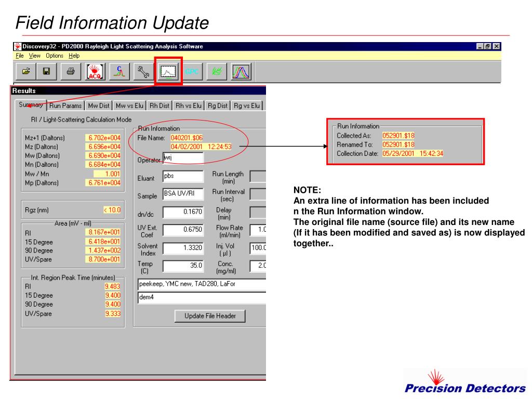Click the Run Length input field
This screenshot has height=399, width=532.
(258, 177)
